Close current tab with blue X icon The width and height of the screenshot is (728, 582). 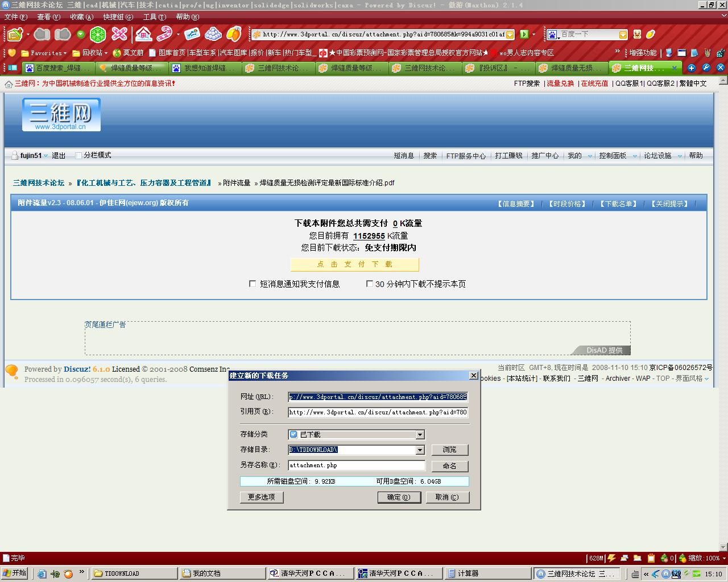tap(720, 68)
